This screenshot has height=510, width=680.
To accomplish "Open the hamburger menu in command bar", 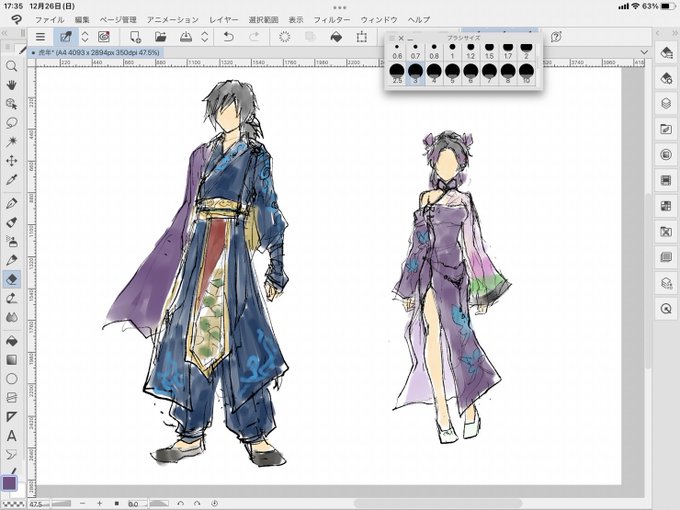I will (x=40, y=37).
